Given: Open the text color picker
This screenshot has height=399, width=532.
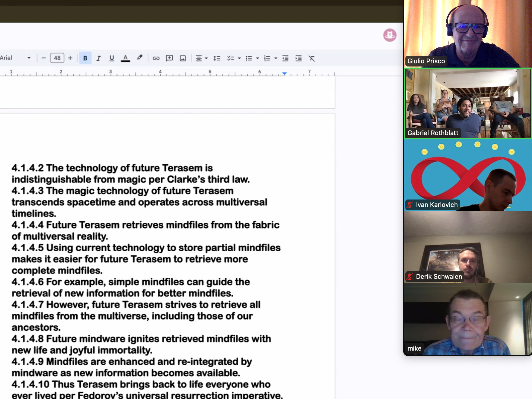Looking at the screenshot, I should pos(125,58).
